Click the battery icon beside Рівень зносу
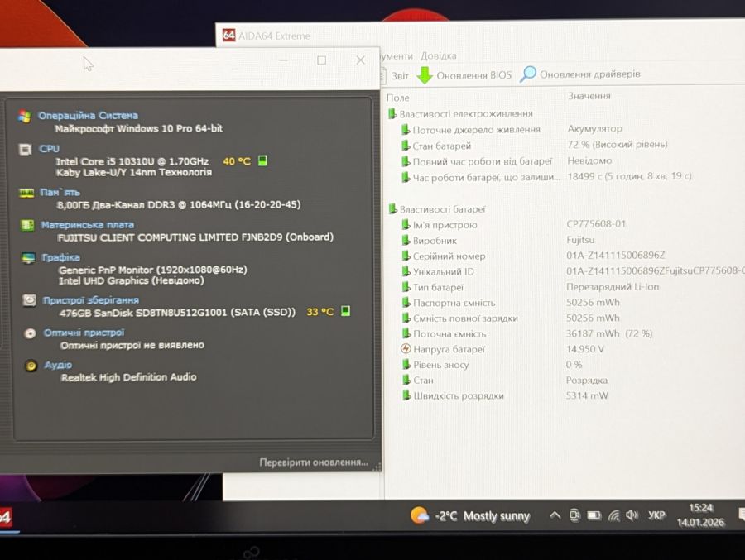 point(406,364)
